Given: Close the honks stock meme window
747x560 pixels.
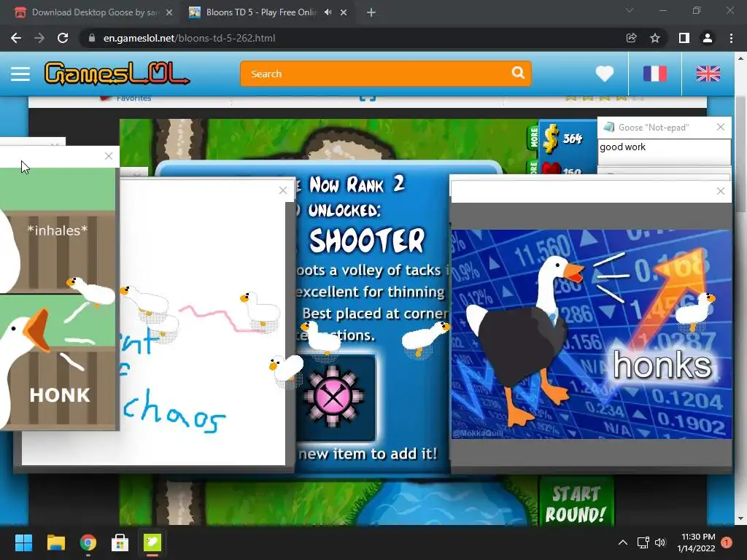Looking at the screenshot, I should click(720, 191).
